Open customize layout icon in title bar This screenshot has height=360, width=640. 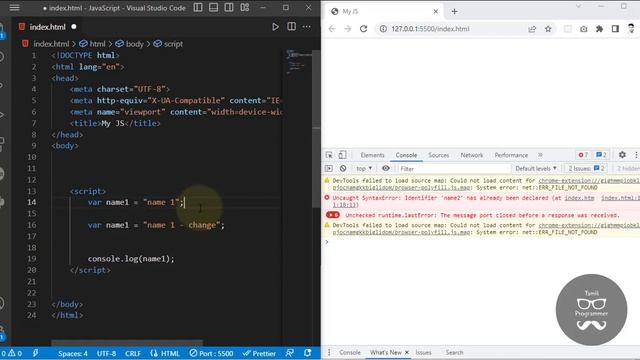coord(245,7)
